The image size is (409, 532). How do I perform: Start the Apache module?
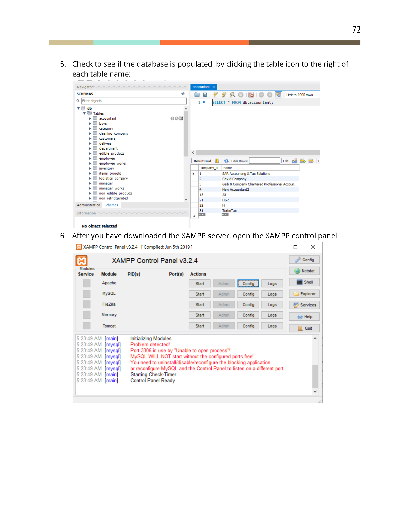(199, 283)
